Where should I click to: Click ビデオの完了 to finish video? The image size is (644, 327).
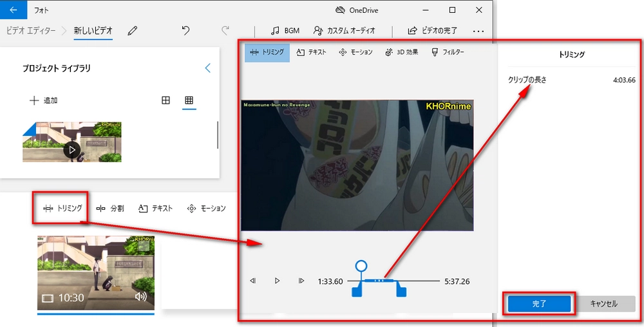pyautogui.click(x=433, y=30)
